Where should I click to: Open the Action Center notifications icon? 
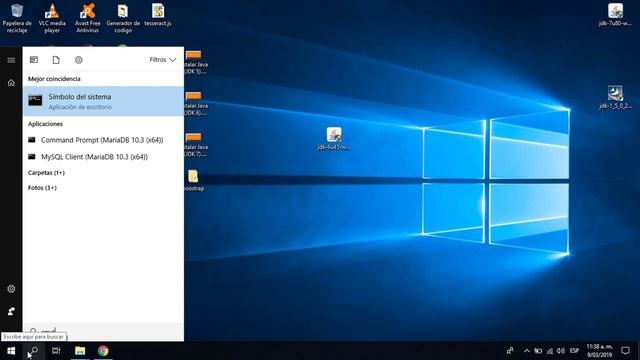pyautogui.click(x=625, y=351)
